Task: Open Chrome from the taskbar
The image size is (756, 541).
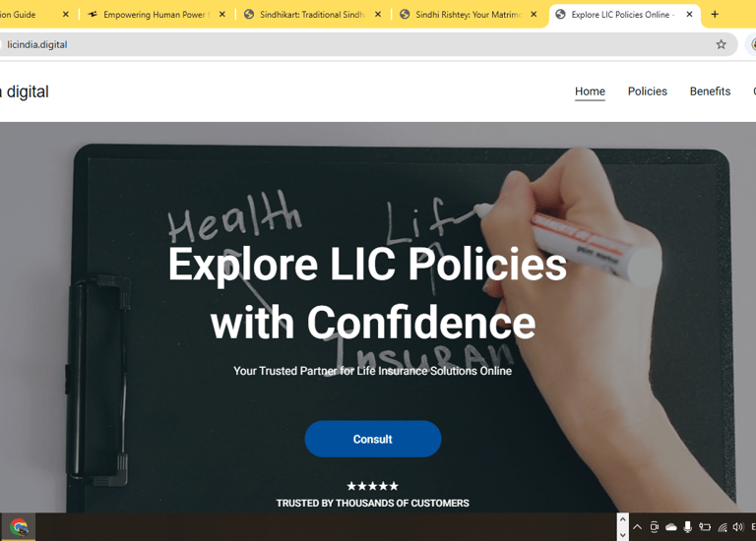Action: tap(19, 527)
